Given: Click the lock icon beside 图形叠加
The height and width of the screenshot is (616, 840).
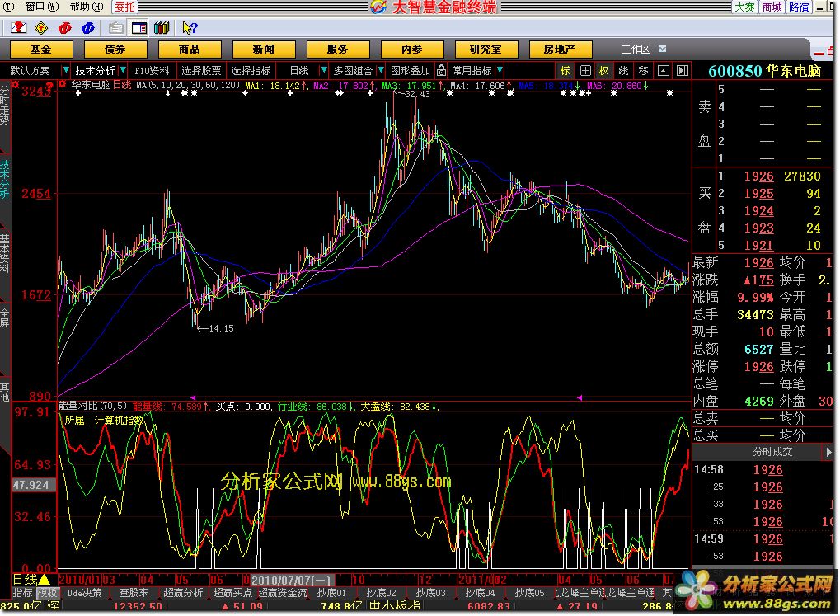Looking at the screenshot, I should pyautogui.click(x=441, y=70).
